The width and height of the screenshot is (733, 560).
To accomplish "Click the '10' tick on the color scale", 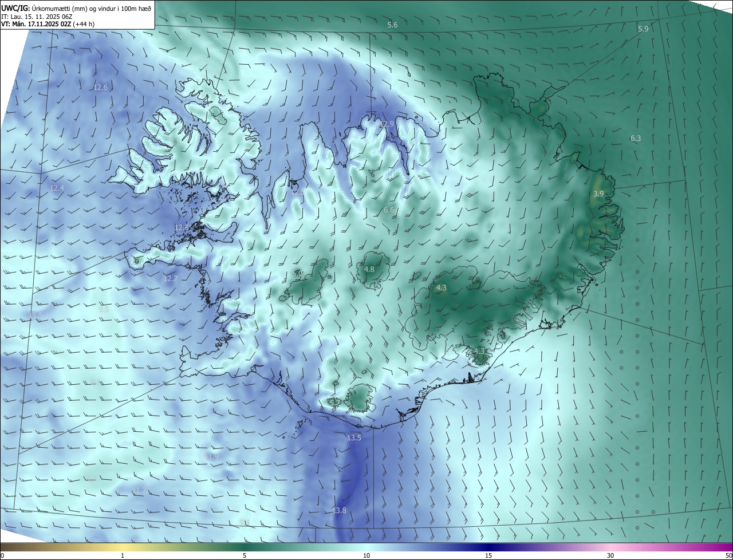I will point(366,555).
